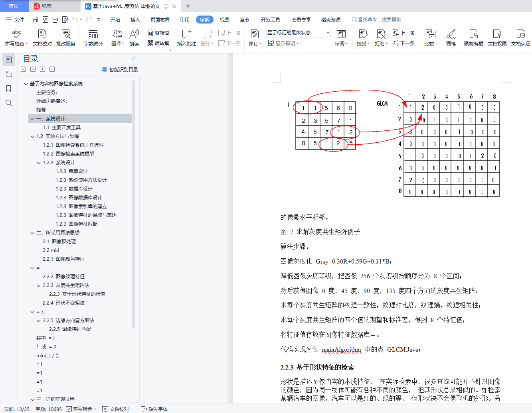Viewport: 532px width, 413px height.
Task: Collapse 基于内容的图像检索系统 in outline
Action: (26, 84)
